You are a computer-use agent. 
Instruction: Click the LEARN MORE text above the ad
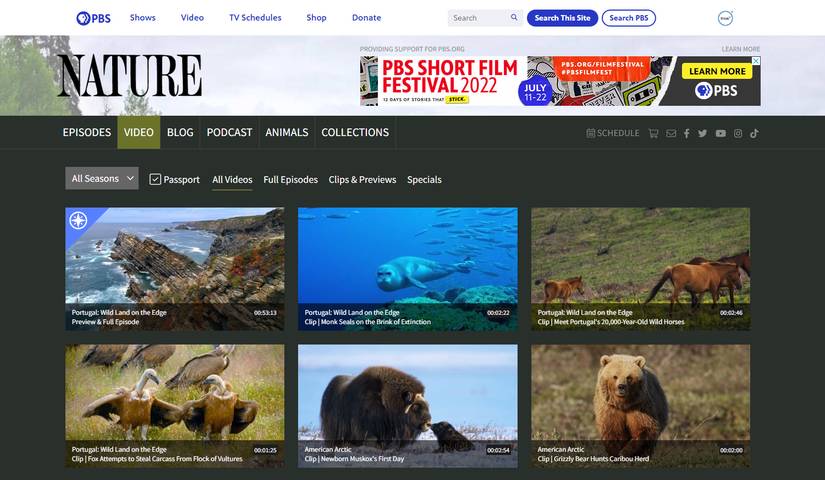coord(741,49)
